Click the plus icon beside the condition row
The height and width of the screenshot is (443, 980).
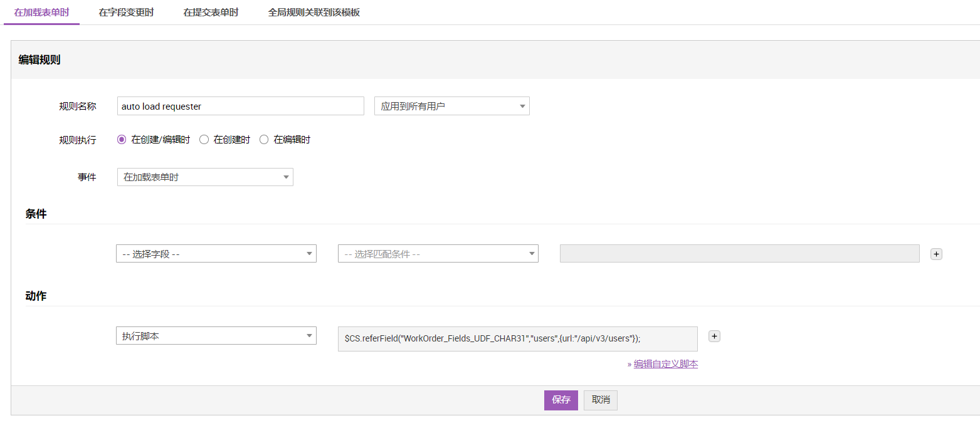(936, 254)
